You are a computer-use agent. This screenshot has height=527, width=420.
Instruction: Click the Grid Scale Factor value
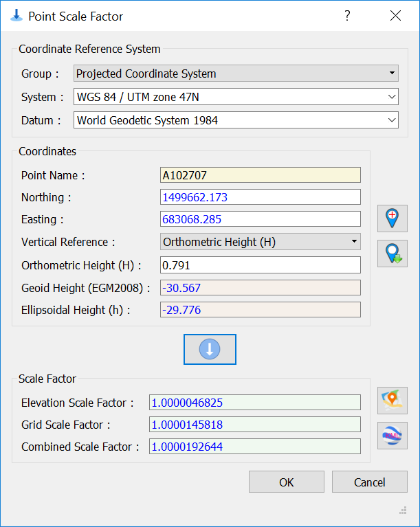pyautogui.click(x=255, y=425)
